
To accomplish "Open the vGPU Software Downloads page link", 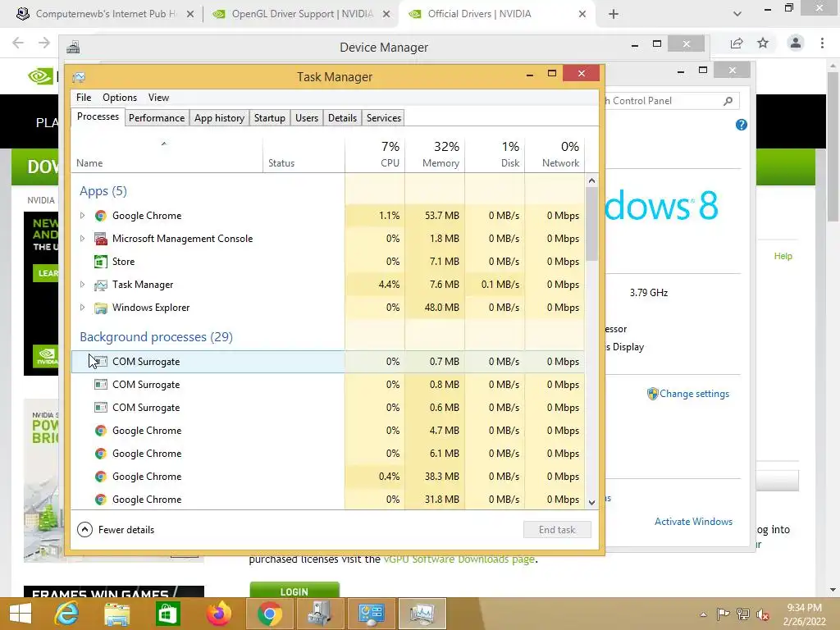I will 459,559.
